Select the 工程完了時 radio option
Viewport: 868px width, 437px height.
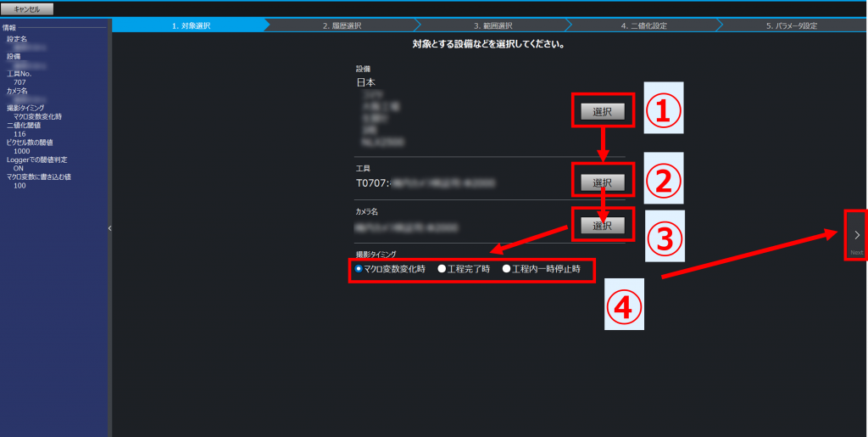point(442,268)
